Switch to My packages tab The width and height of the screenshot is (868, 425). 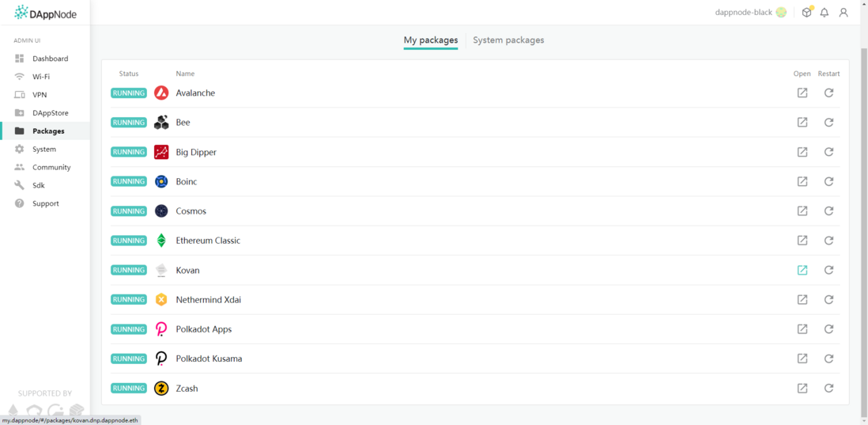click(x=431, y=40)
